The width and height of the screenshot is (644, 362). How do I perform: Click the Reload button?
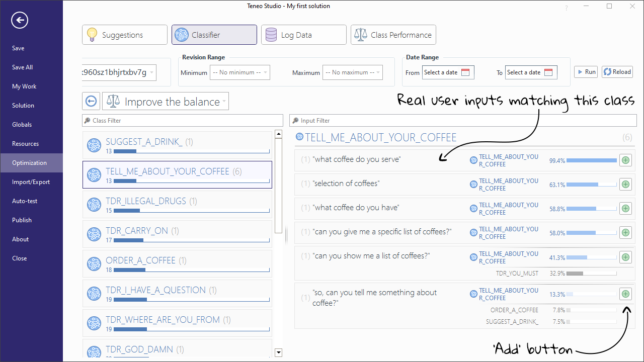pyautogui.click(x=617, y=72)
